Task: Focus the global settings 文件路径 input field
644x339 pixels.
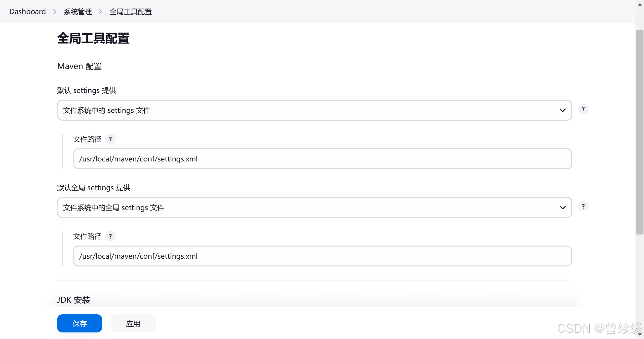Action: [x=323, y=256]
